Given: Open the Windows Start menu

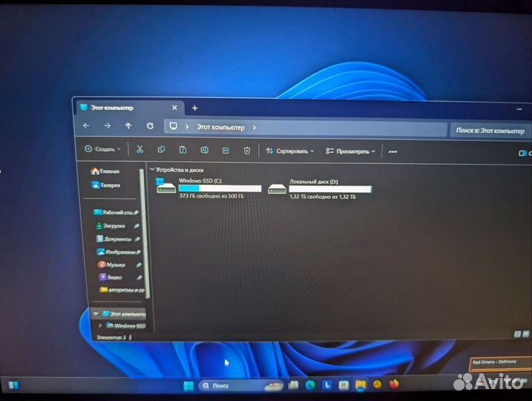Looking at the screenshot, I should [188, 385].
